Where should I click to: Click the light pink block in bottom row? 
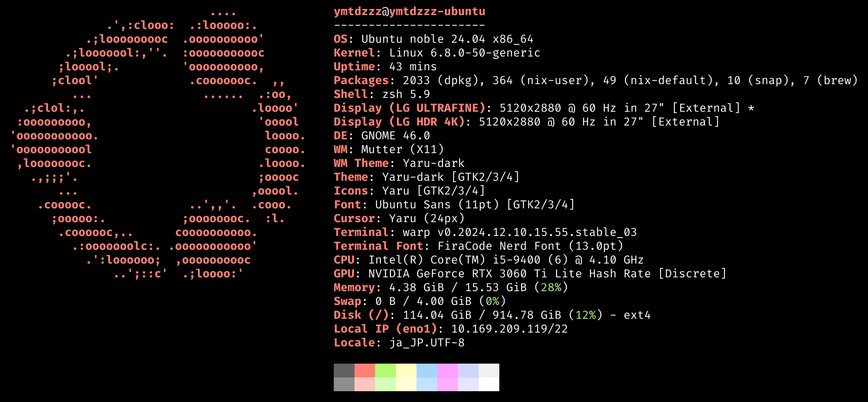pos(365,384)
